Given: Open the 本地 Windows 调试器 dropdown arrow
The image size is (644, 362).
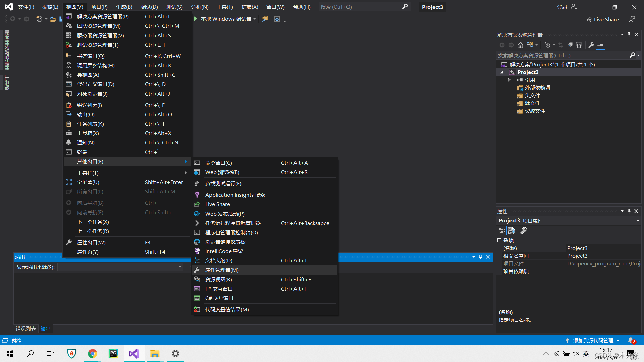Looking at the screenshot, I should tap(255, 19).
